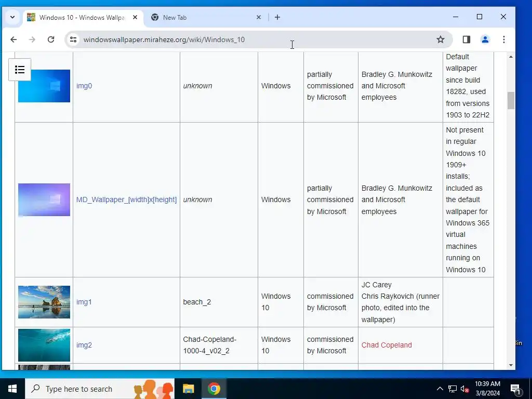Open the MD_Wallpaper_[width]x[height] link
Screen dimensions: 532x399
[x=126, y=199]
